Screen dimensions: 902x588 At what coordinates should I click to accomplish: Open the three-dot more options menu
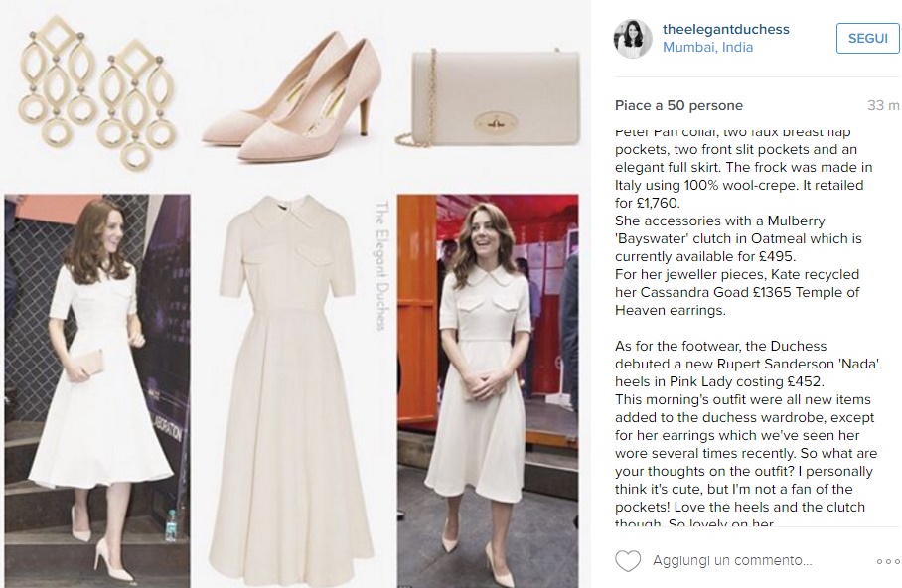tap(888, 561)
